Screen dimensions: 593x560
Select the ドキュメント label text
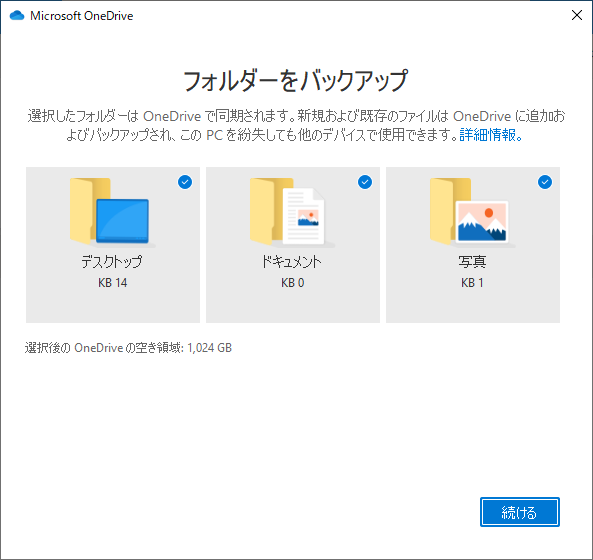coord(292,261)
